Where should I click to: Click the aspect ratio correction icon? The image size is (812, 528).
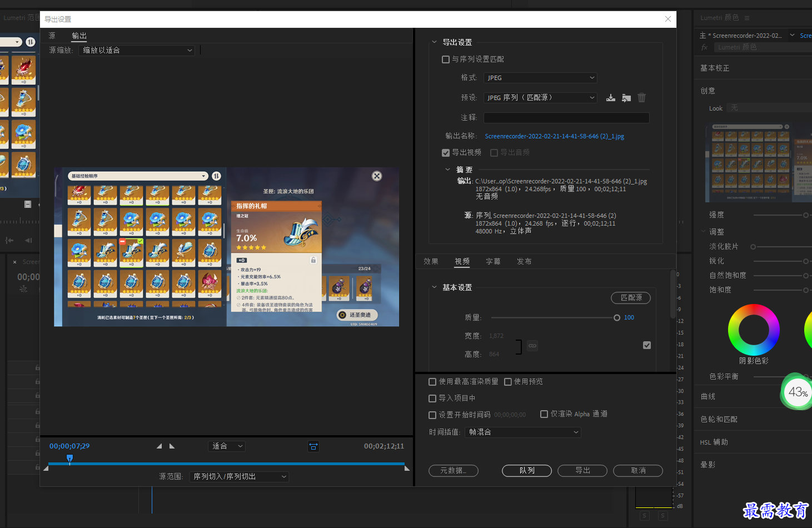313,446
